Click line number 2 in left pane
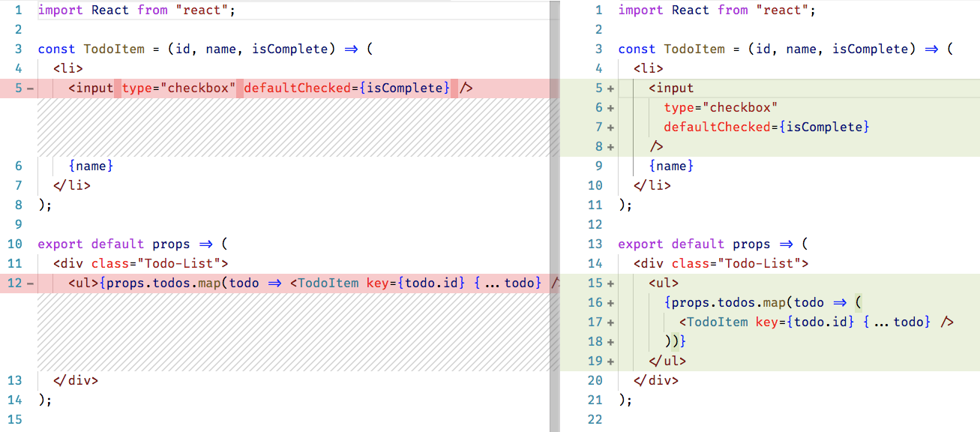Viewport: 980px width, 432px height. (x=19, y=30)
